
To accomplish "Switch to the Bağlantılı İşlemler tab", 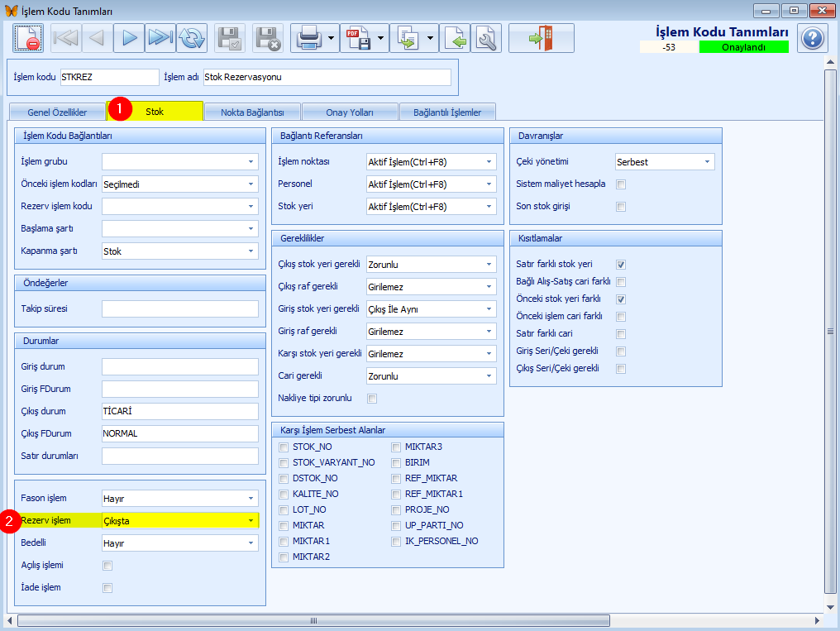I will (x=447, y=112).
